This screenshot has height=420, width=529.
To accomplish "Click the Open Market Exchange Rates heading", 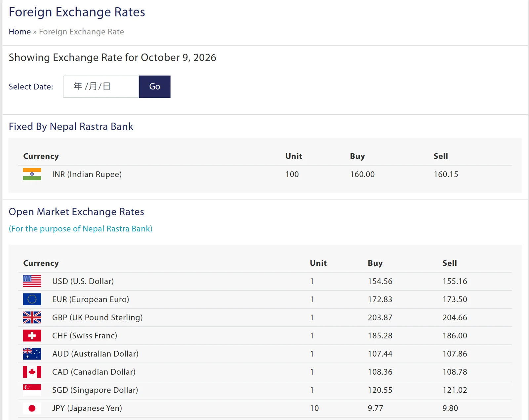I will [76, 212].
